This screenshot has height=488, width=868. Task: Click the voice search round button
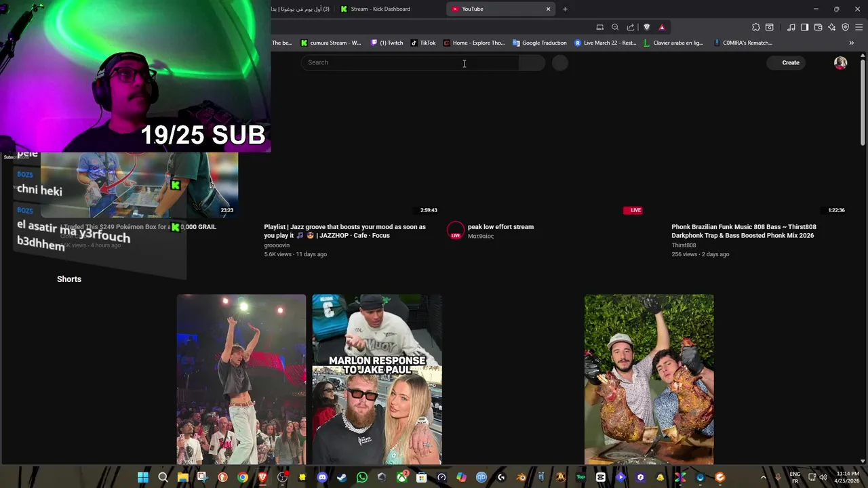559,62
